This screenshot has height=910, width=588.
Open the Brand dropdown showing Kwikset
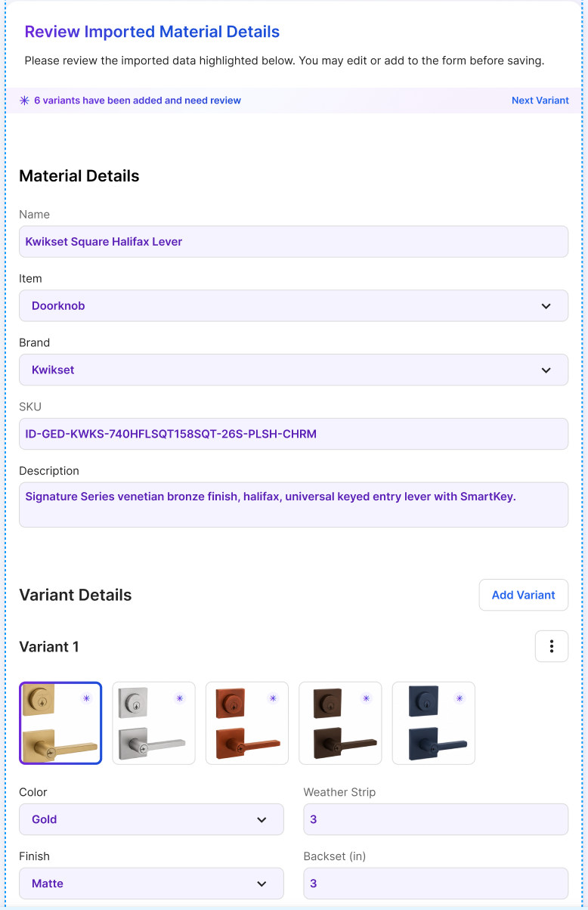coord(293,370)
